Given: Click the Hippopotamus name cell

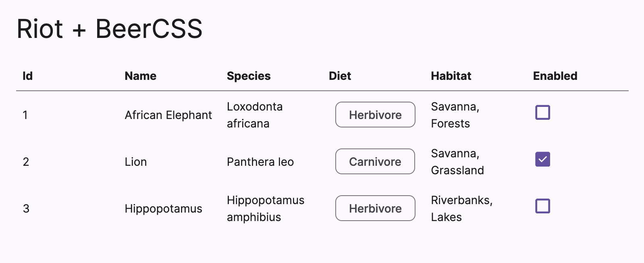Looking at the screenshot, I should [x=163, y=209].
